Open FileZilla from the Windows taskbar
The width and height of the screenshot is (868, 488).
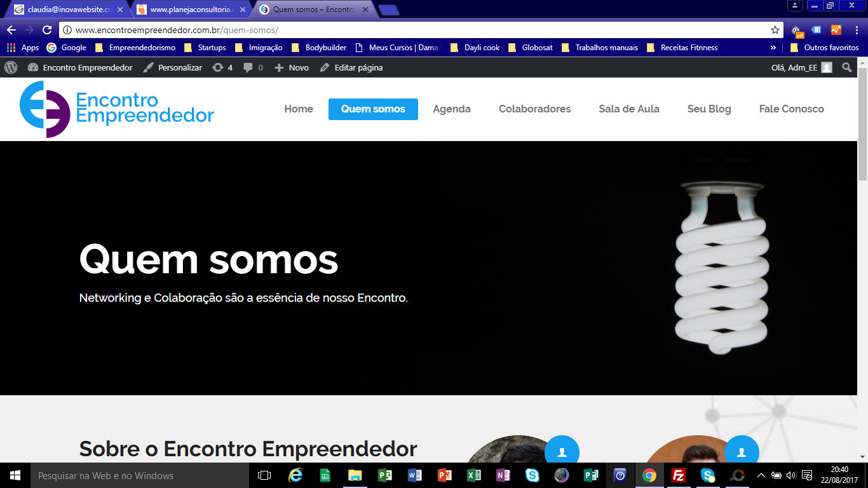click(x=678, y=475)
